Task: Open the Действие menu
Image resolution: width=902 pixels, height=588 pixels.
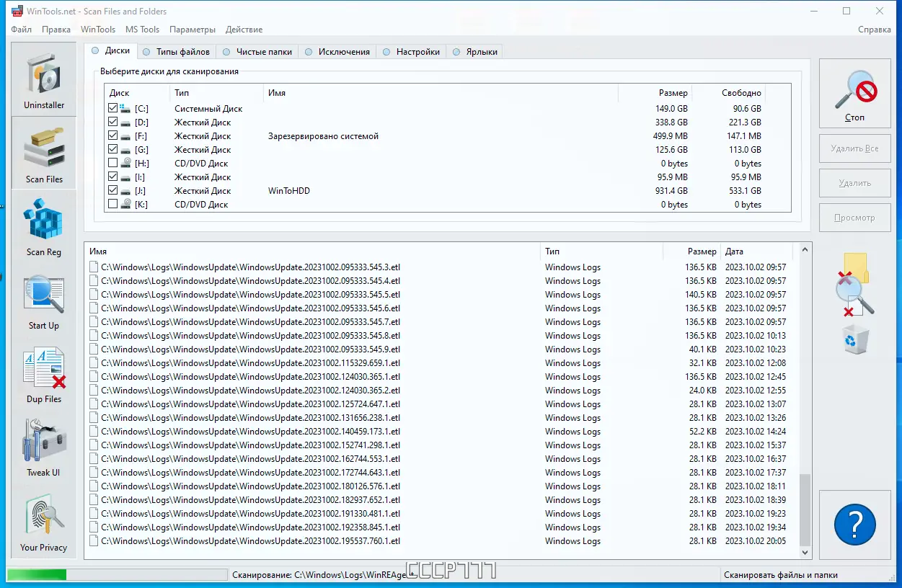Action: click(x=244, y=30)
